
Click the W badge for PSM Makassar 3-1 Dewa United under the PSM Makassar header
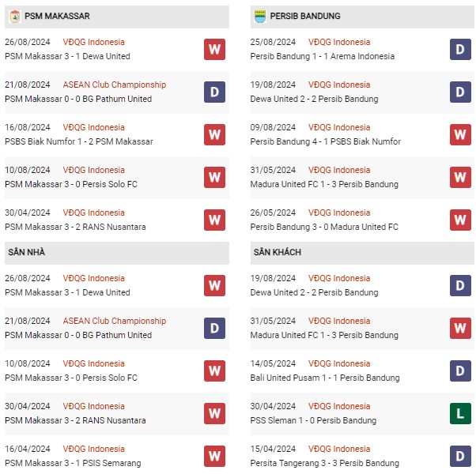tap(214, 49)
